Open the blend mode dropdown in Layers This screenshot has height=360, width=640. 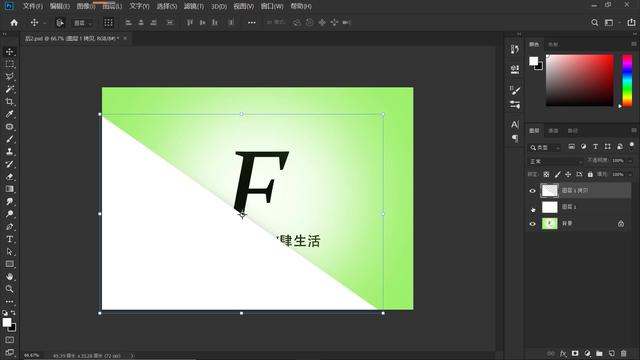pos(556,161)
